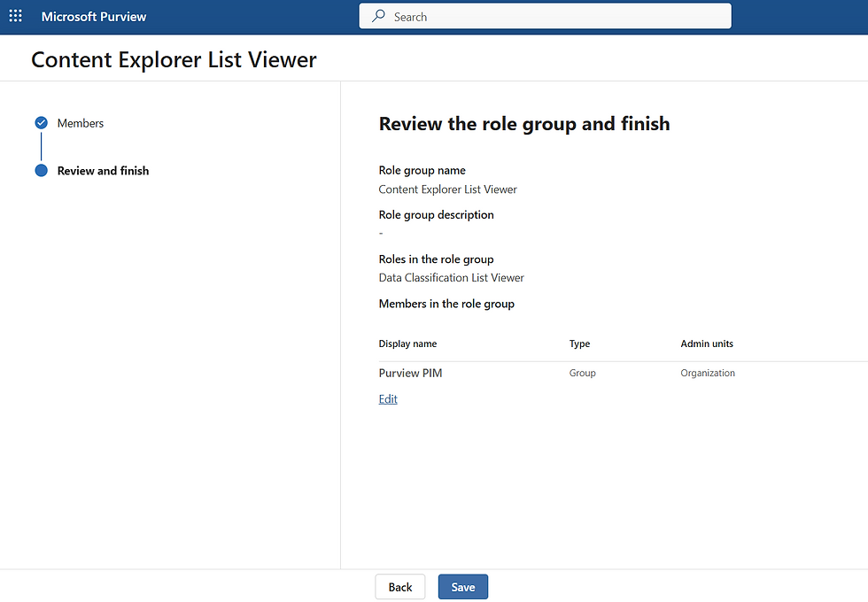Click the Admin units column header

coord(707,343)
